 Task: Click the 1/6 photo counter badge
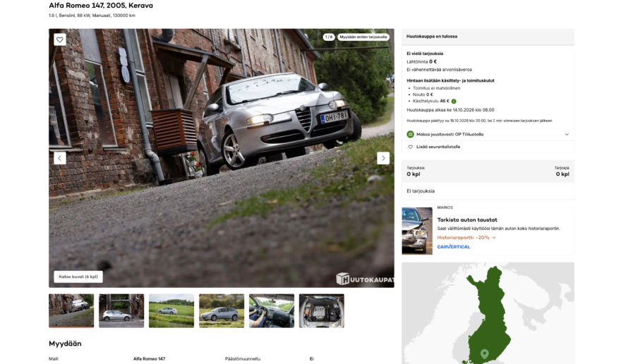point(329,37)
